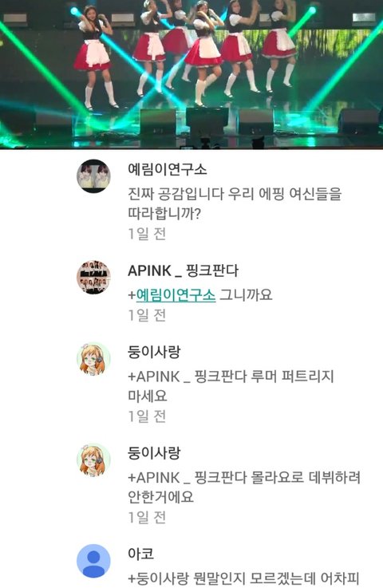The height and width of the screenshot is (588, 383).
Task: Click the 1일 전 timestamp under 그니까요
Action: 147,315
